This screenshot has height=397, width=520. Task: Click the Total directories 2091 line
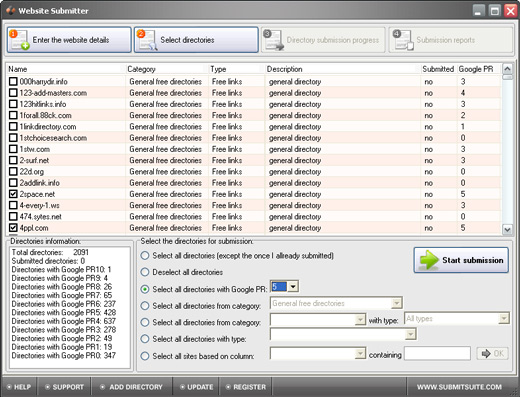(x=50, y=252)
